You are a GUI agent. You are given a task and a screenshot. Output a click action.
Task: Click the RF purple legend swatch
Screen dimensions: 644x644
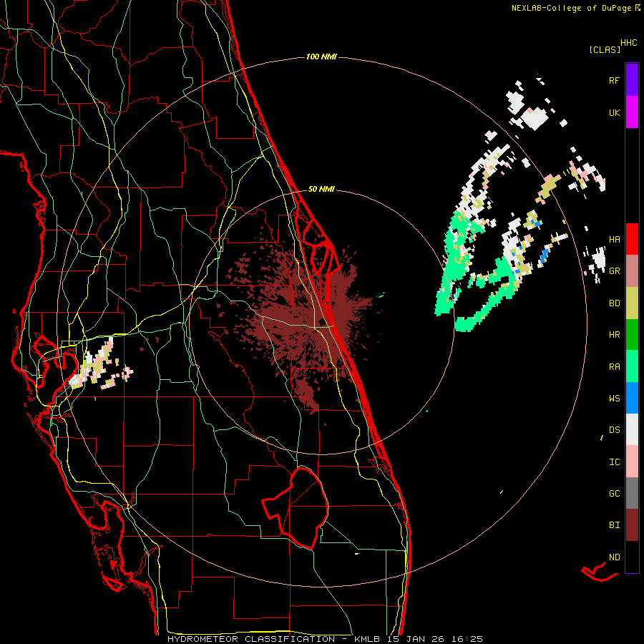(632, 79)
